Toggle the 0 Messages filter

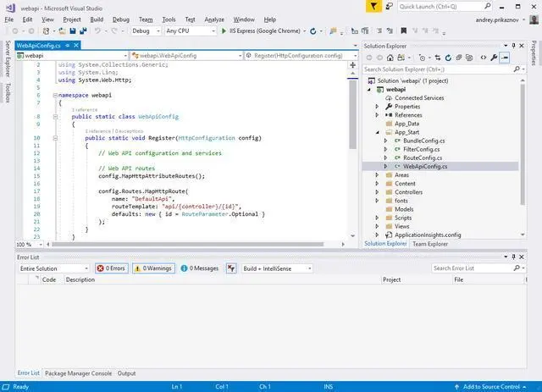pos(199,268)
